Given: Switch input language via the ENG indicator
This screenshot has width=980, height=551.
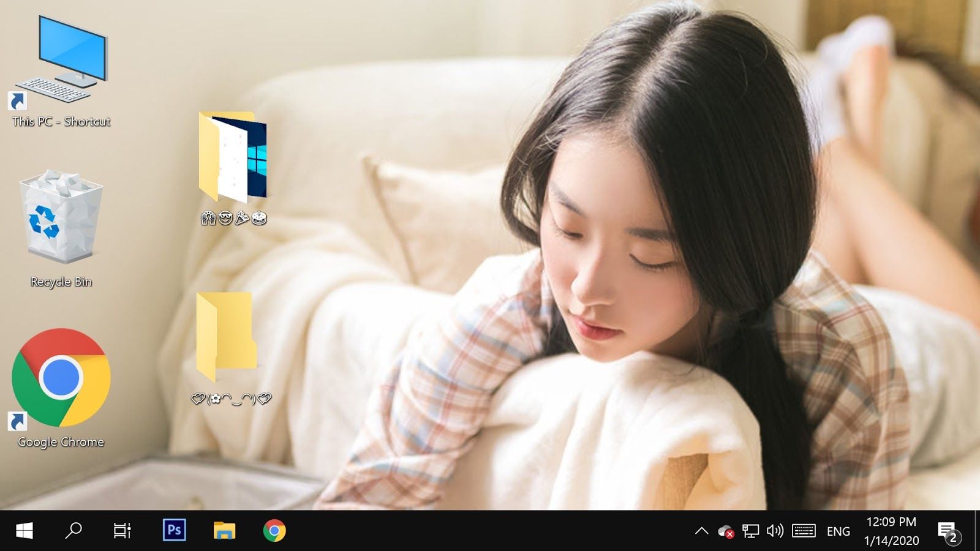Looking at the screenshot, I should click(x=837, y=530).
